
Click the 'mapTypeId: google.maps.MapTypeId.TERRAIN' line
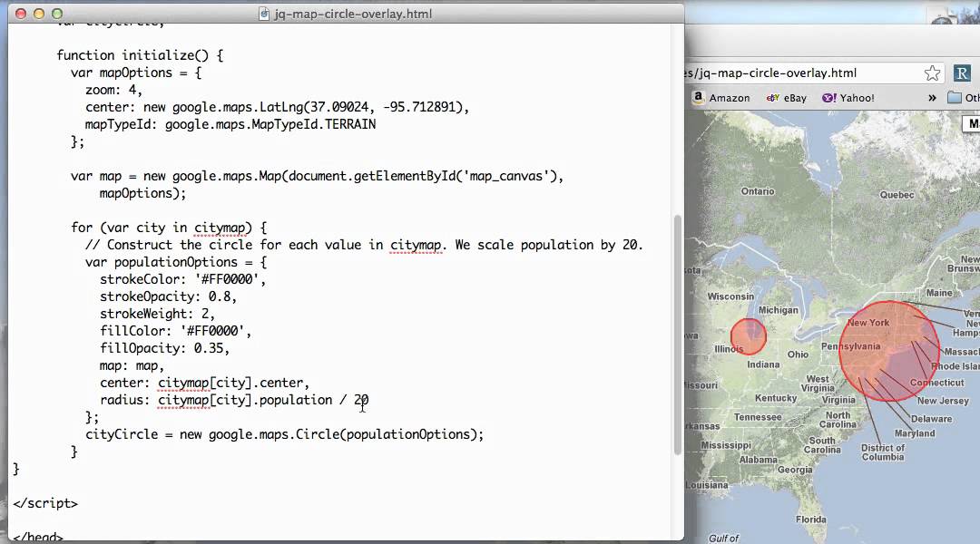coord(230,124)
